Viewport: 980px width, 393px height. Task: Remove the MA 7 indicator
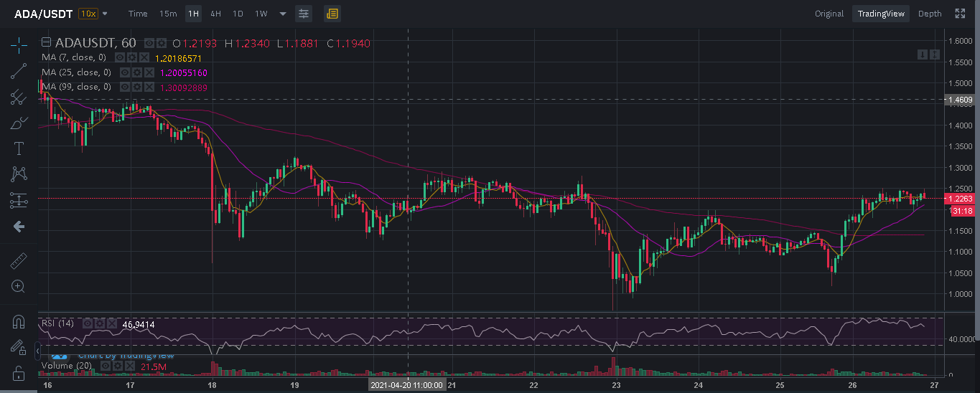point(144,57)
